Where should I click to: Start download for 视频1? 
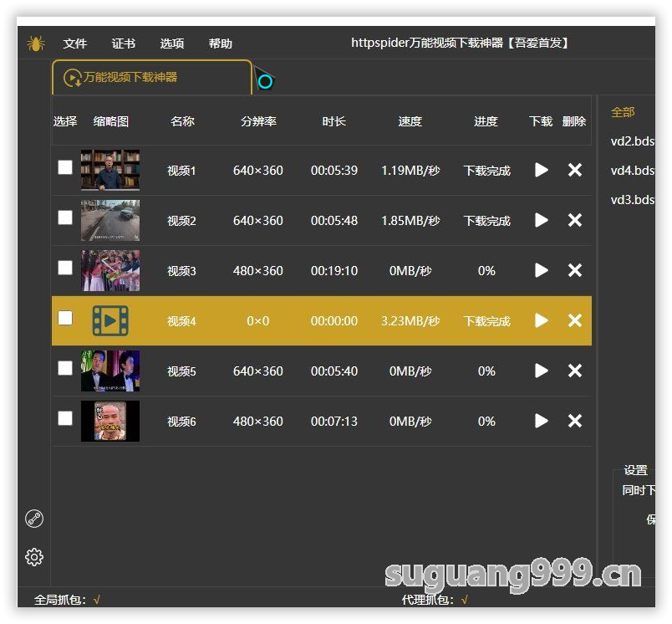542,170
